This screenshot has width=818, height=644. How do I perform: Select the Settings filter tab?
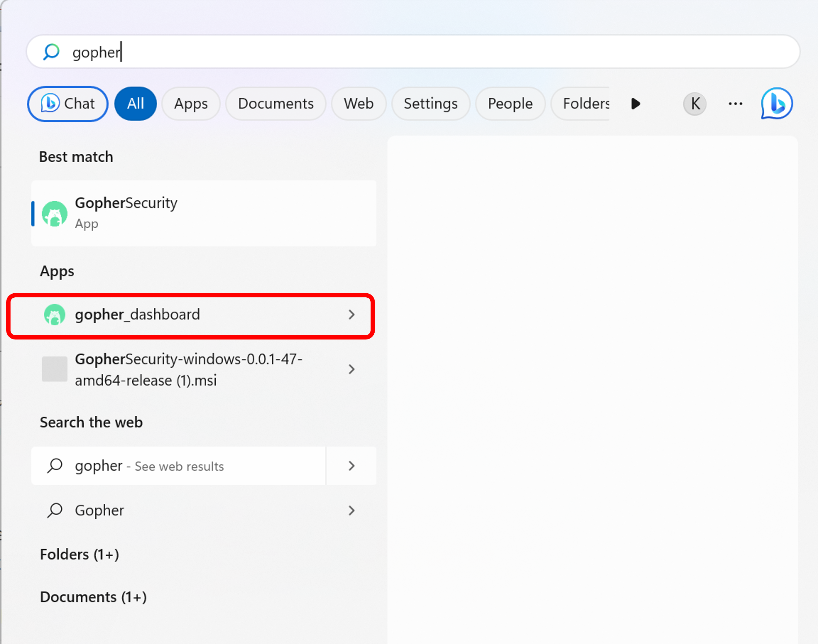pyautogui.click(x=431, y=104)
